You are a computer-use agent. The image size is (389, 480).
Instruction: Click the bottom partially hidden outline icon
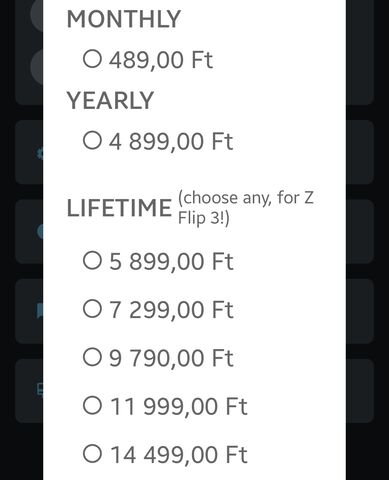tap(40, 389)
